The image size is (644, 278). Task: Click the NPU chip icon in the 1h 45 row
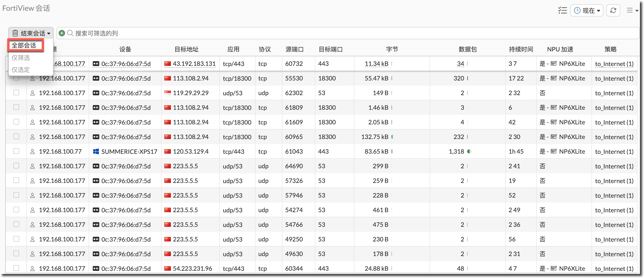click(553, 151)
